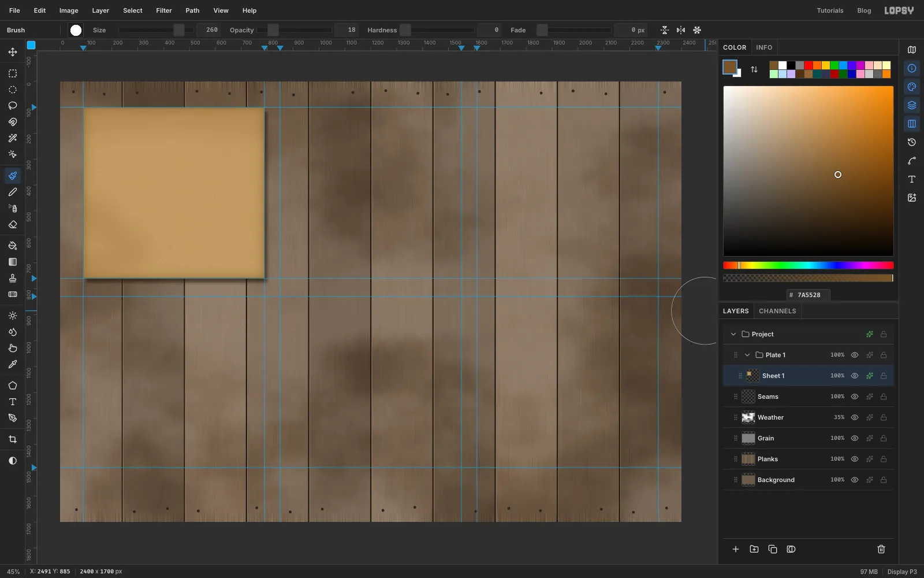Select the Crop tool
The image size is (924, 578).
point(13,439)
